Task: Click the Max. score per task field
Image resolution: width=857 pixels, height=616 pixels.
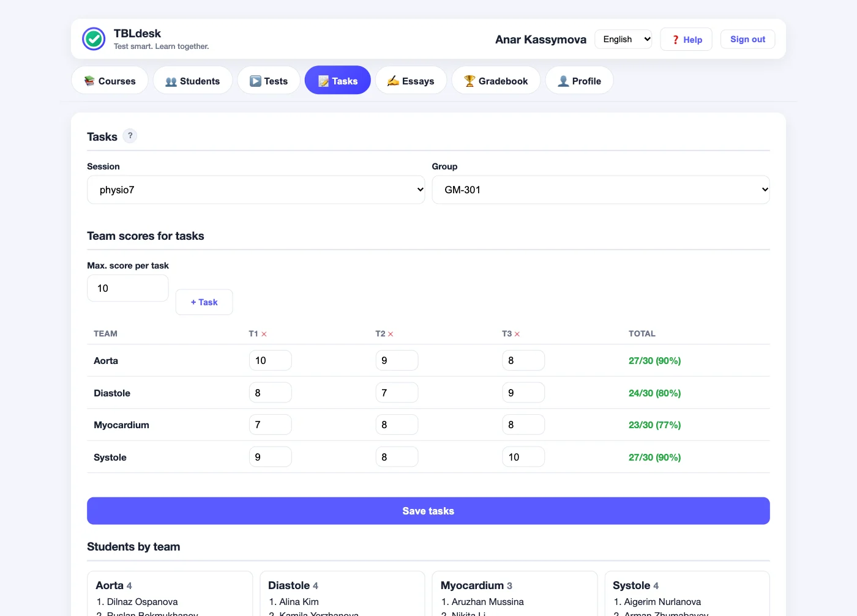Action: (128, 288)
